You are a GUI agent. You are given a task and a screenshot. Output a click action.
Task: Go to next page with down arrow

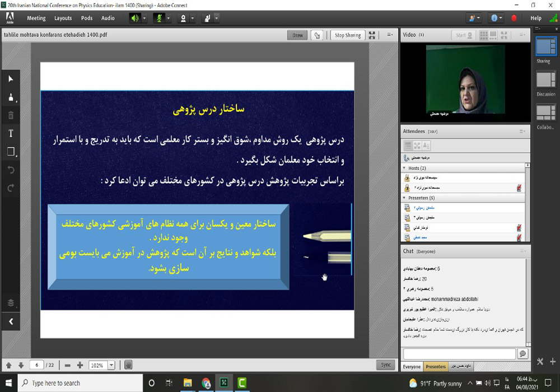pyautogui.click(x=21, y=365)
